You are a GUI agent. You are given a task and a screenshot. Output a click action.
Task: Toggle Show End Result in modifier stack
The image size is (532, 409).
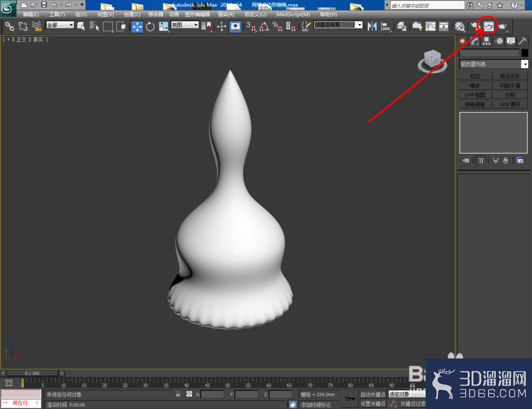[481, 161]
